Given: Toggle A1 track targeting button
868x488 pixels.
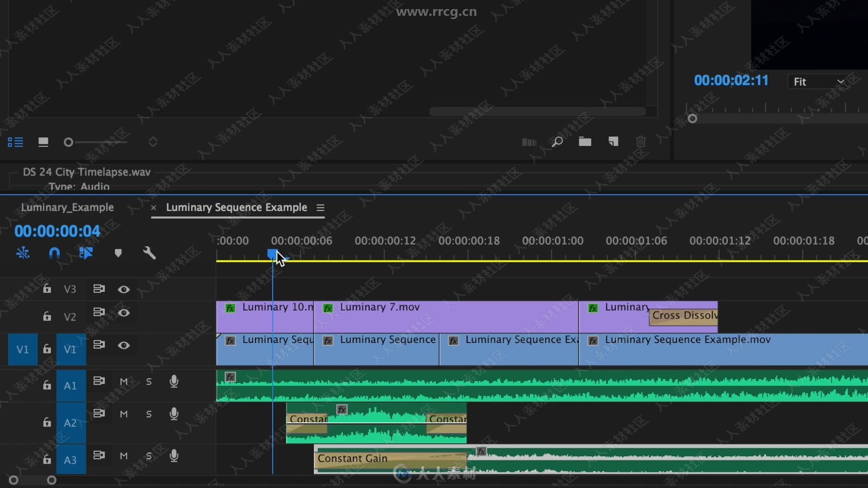Looking at the screenshot, I should click(x=71, y=385).
